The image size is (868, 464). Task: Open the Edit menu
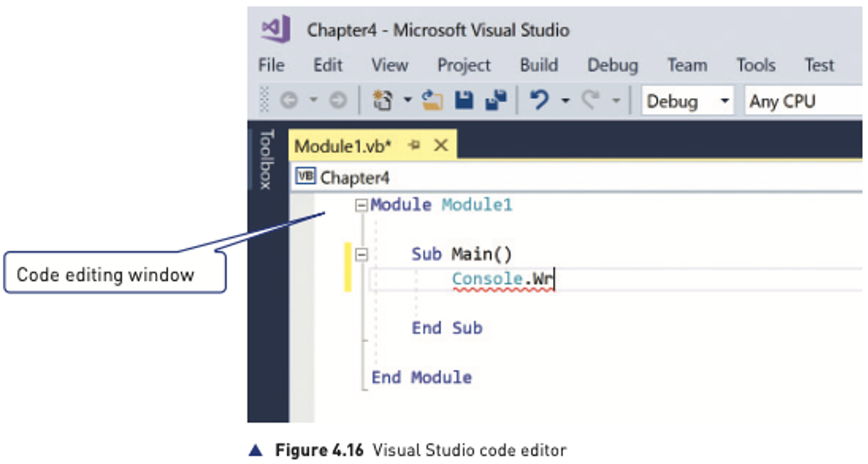(x=328, y=65)
